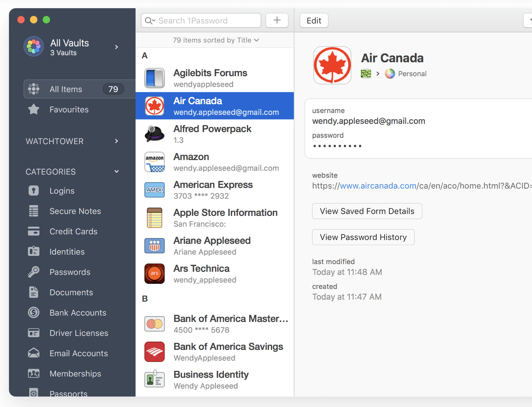Select the Business Identity entry
This screenshot has width=532, height=407.
pos(215,379)
